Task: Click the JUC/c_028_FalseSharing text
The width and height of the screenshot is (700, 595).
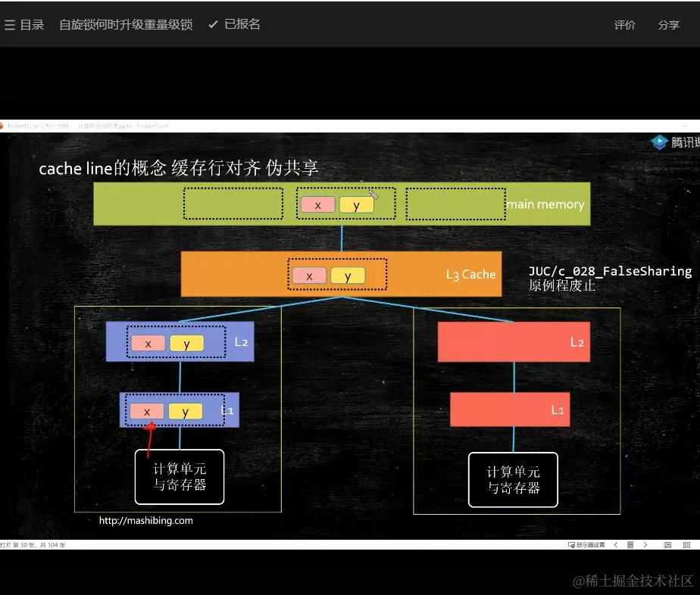Action: [x=610, y=271]
